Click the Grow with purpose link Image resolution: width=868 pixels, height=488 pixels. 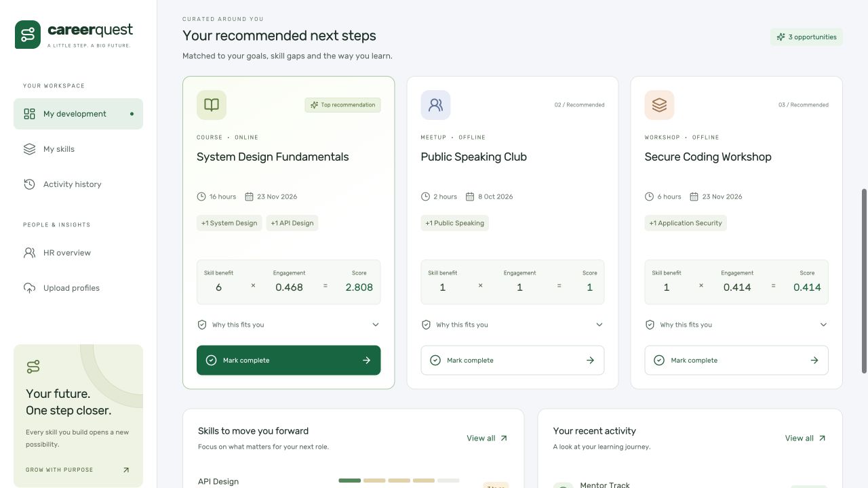pyautogui.click(x=77, y=470)
